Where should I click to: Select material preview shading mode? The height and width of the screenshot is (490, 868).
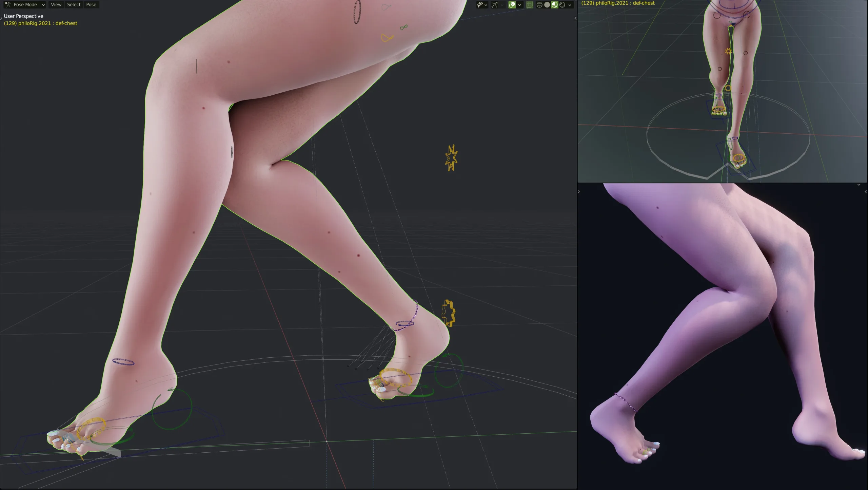555,5
